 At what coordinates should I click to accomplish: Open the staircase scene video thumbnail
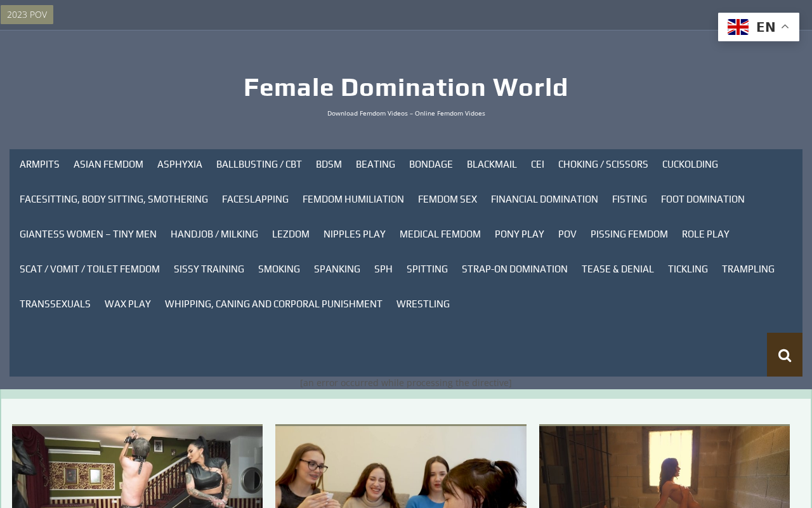(137, 467)
